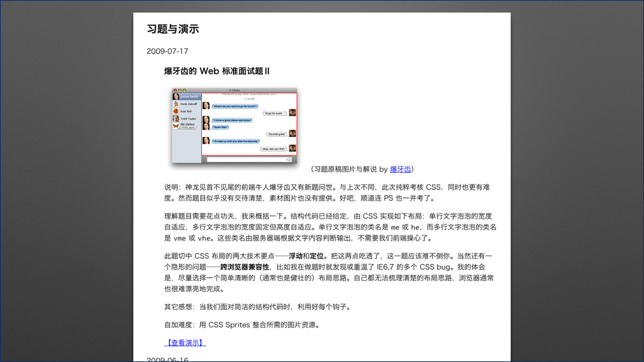The image size is (644, 362).
Task: Open the 【查看演示】 demo link
Action: click(185, 343)
